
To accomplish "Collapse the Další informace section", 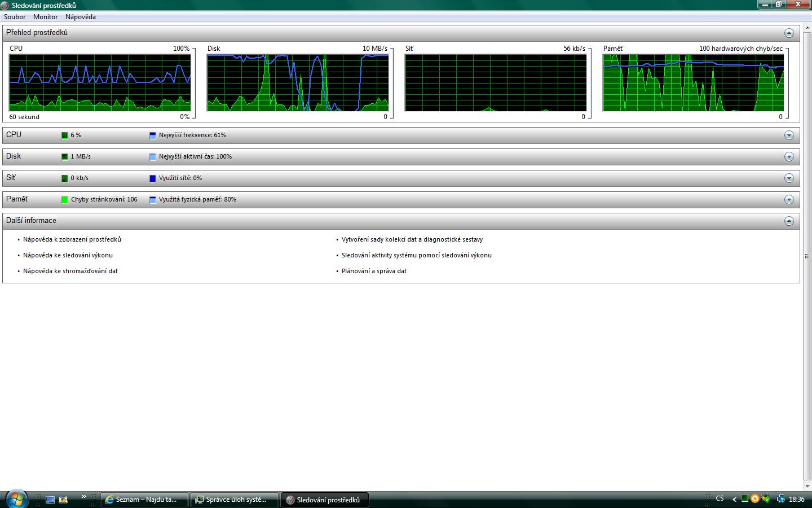I will [789, 221].
